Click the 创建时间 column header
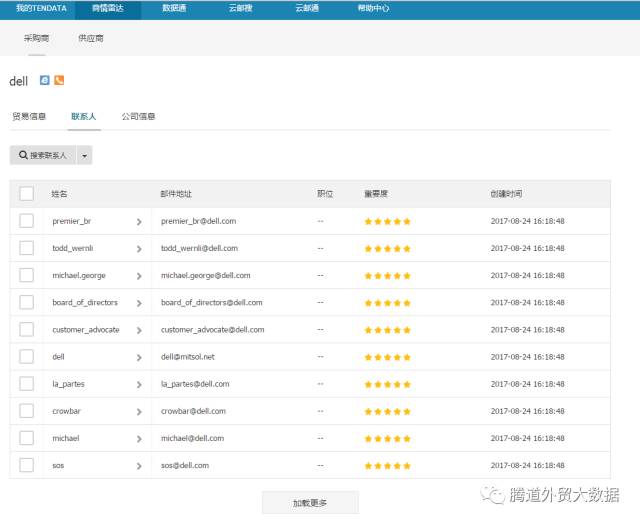Screen dimensions: 640x523 click(506, 194)
